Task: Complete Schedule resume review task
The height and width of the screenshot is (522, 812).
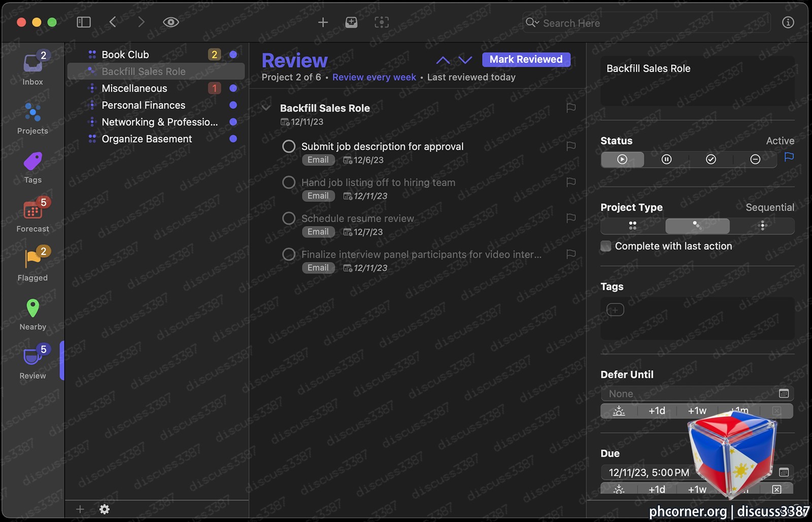Action: point(289,218)
